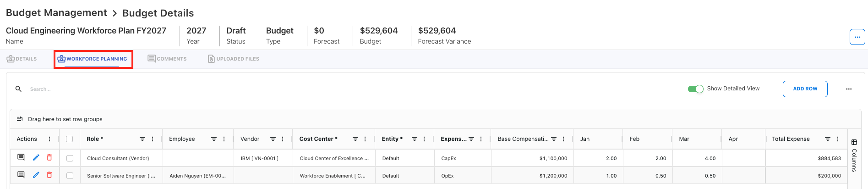This screenshot has width=868, height=189.
Task: Delete the Cloud Consultant (Vendor) row
Action: pyautogui.click(x=49, y=158)
